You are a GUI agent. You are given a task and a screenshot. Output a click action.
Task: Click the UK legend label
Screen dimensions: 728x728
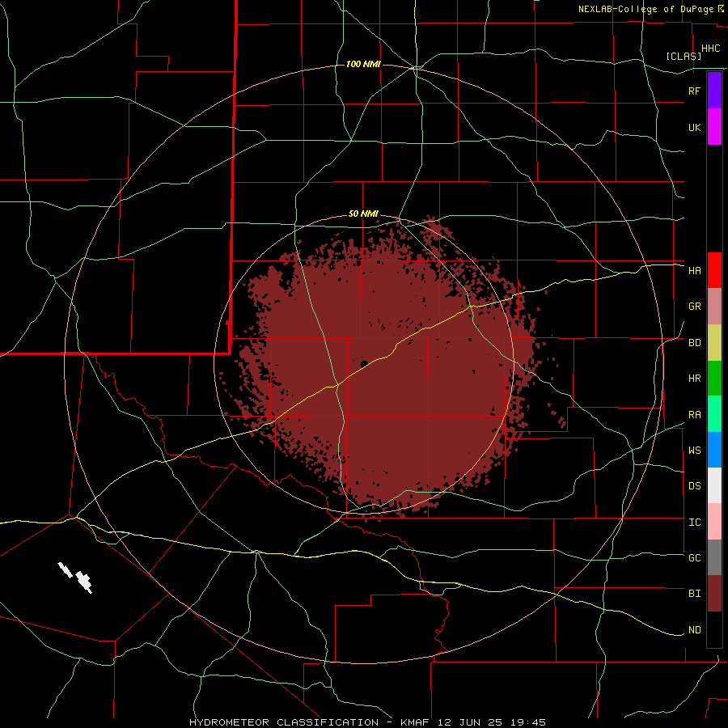[x=694, y=128]
